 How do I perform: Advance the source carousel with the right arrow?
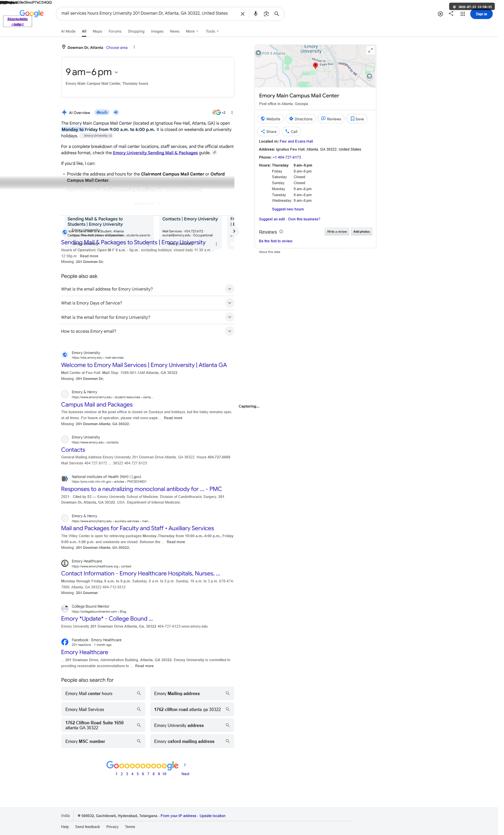coord(234,231)
